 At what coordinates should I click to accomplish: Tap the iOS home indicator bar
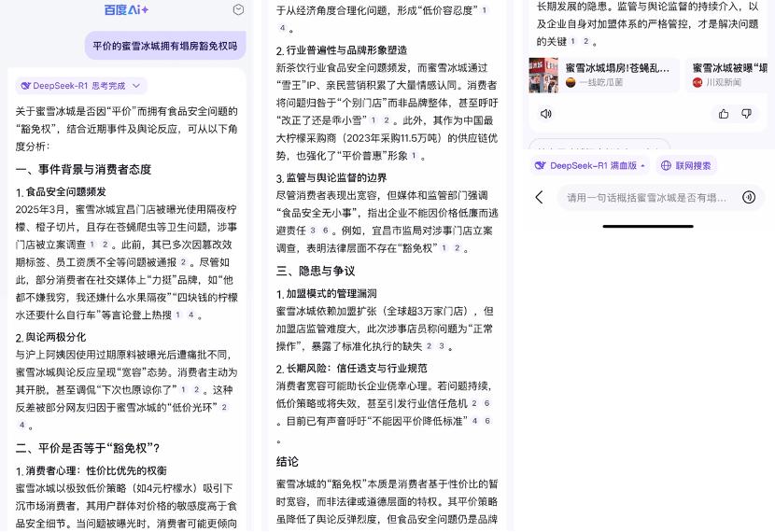point(647,226)
